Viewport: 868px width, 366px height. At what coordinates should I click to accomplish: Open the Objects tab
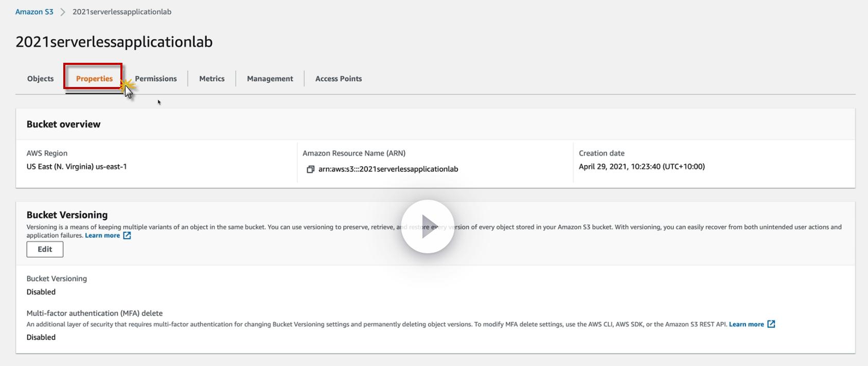41,79
